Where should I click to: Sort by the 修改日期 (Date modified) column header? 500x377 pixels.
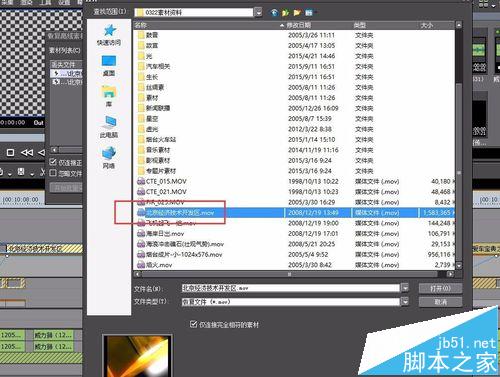pos(319,25)
